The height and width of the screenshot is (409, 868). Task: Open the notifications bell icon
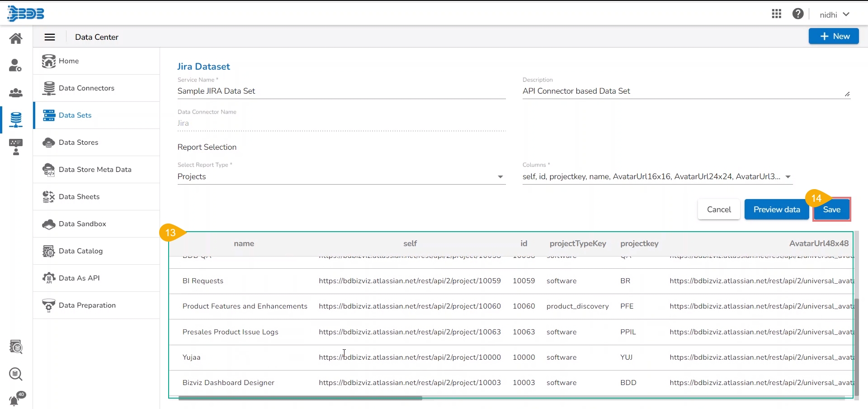pyautogui.click(x=15, y=400)
